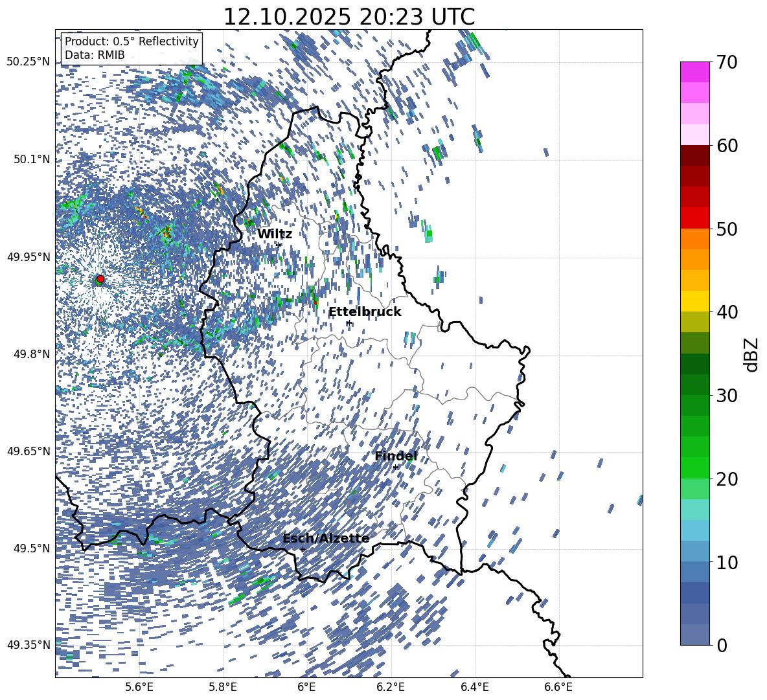
Task: Click the orange 48-50 dBZ colorbar segment
Action: tap(694, 238)
